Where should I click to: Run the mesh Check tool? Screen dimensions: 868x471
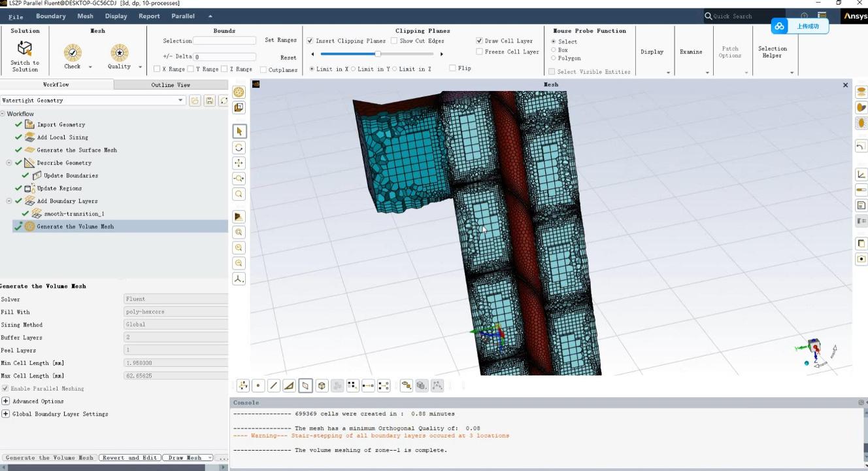(73, 53)
